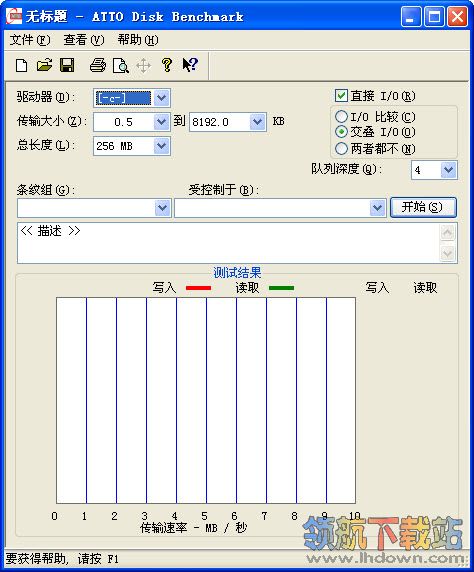The height and width of the screenshot is (572, 474).
Task: Open Print Preview magnifier icon
Action: tap(121, 66)
